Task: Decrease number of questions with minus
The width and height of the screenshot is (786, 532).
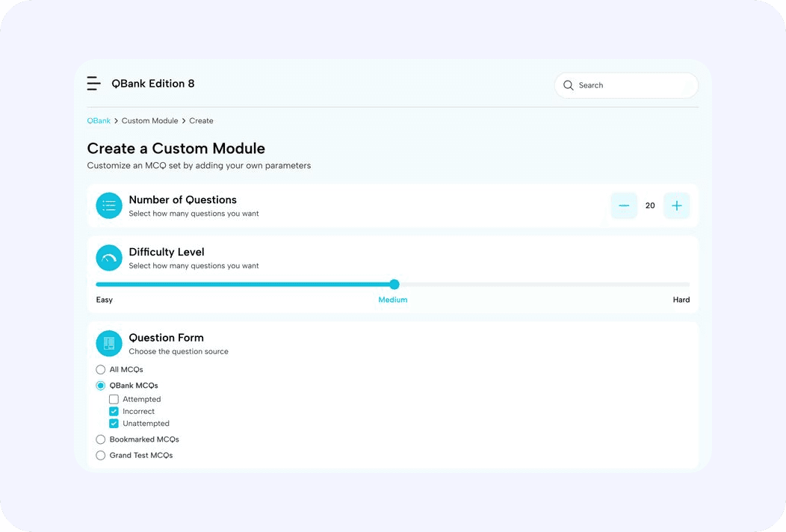Action: tap(624, 205)
